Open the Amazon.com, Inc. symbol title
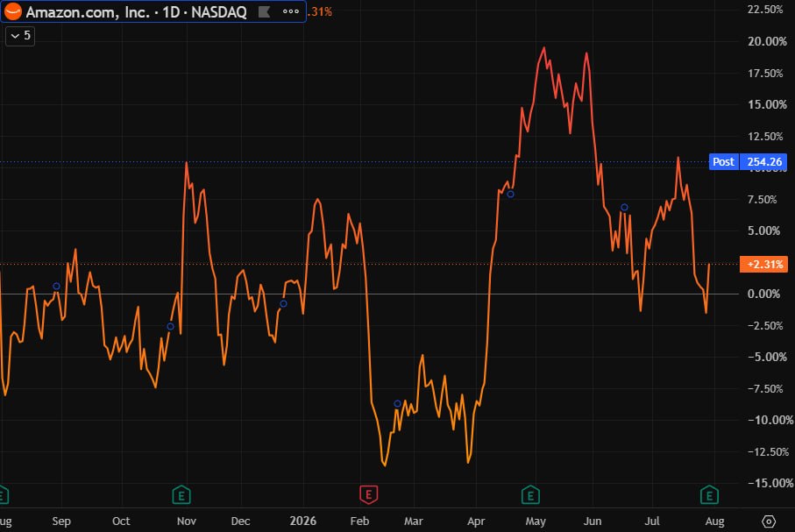This screenshot has height=532, width=795. [x=136, y=11]
